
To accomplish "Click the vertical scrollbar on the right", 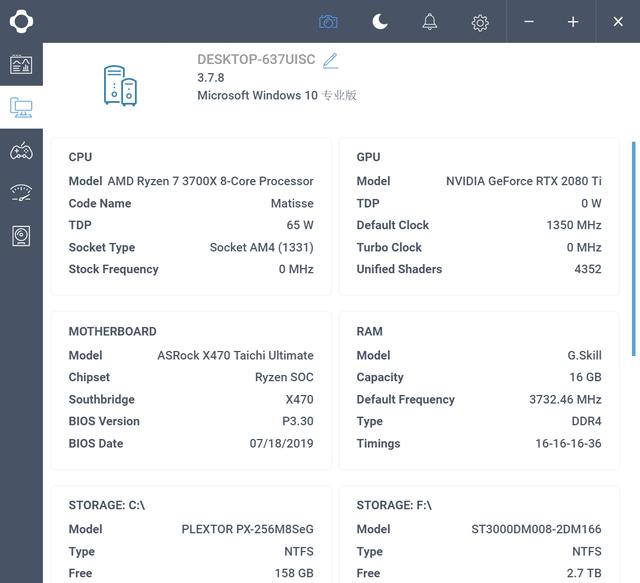I will (633, 249).
